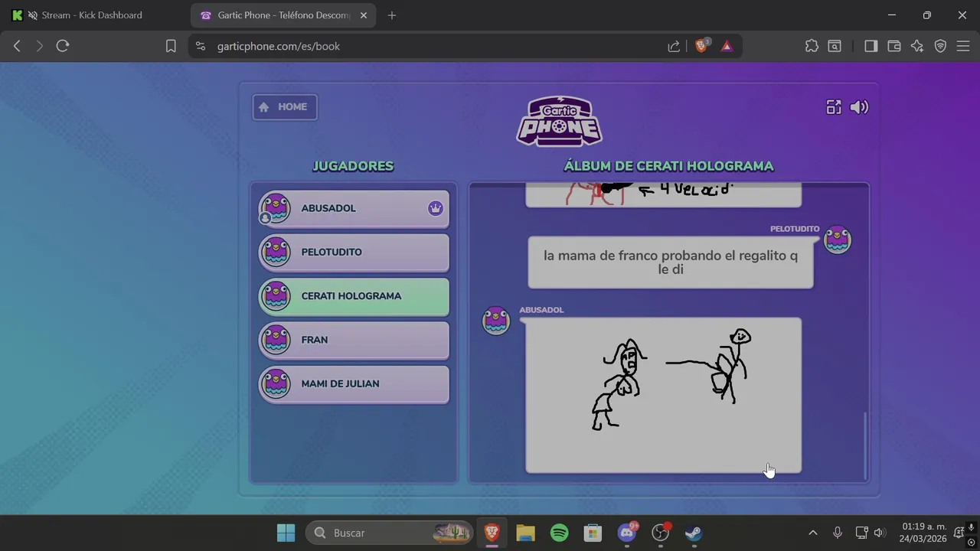This screenshot has height=551, width=980.
Task: Open Brave Shields panel
Action: pyautogui.click(x=702, y=46)
